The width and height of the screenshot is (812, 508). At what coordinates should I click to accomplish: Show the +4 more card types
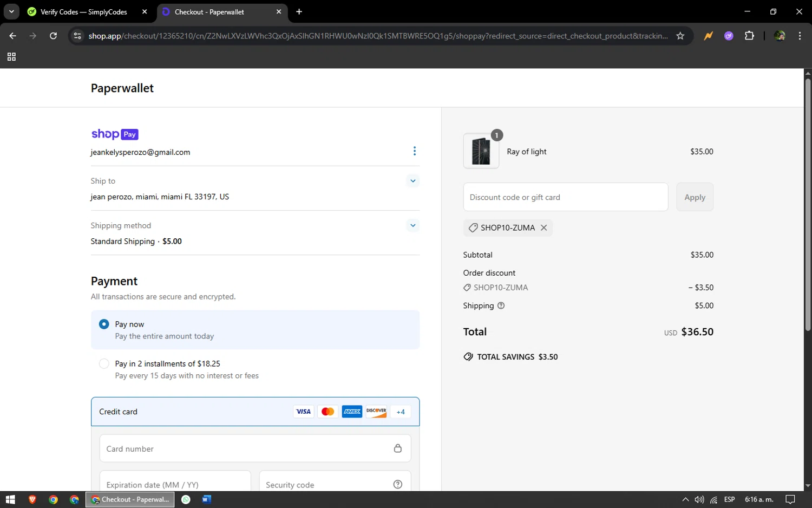coord(401,412)
